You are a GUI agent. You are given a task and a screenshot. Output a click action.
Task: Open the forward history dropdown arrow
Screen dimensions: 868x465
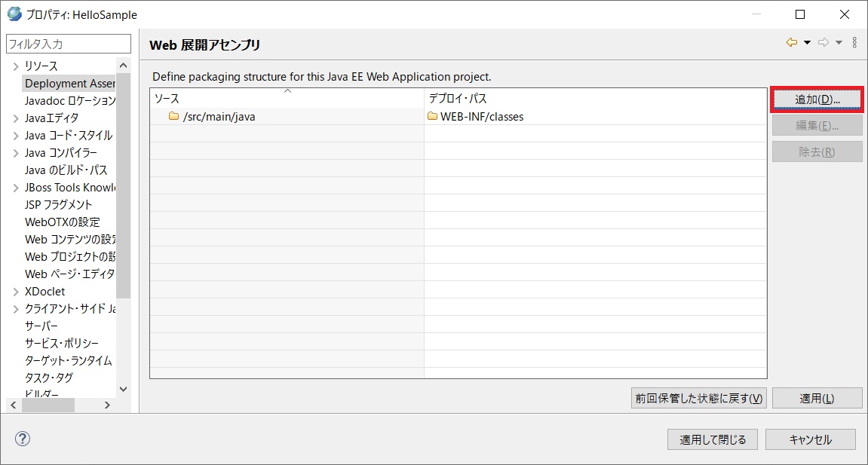coord(839,43)
